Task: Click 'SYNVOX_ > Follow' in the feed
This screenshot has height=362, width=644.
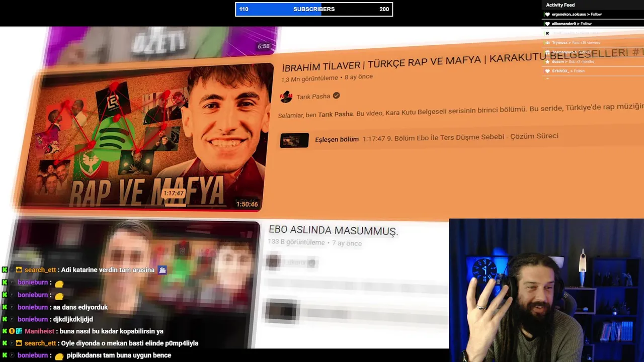Action: pos(569,71)
